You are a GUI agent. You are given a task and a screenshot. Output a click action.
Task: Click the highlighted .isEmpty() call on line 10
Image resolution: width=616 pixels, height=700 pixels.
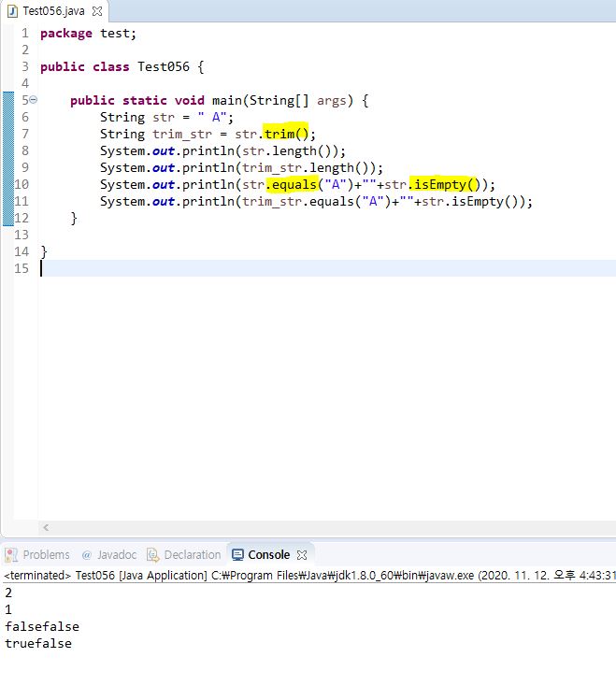[x=445, y=184]
